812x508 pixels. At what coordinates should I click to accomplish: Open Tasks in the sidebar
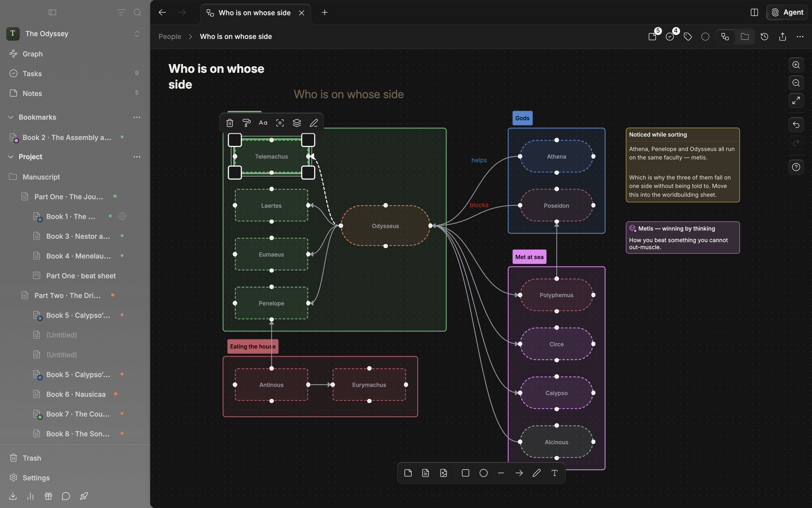click(75, 74)
